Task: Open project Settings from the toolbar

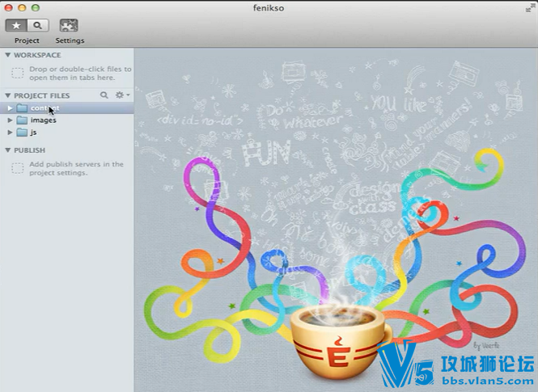Action: pos(69,26)
